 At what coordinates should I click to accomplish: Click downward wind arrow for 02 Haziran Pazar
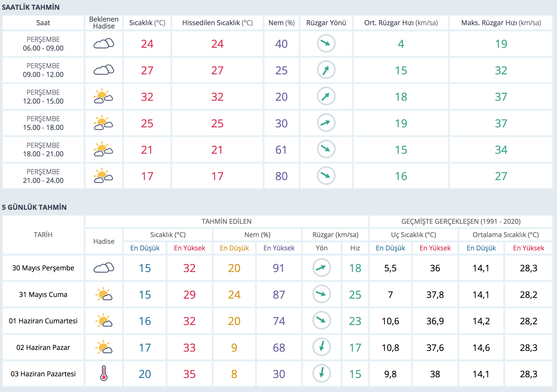click(x=322, y=347)
